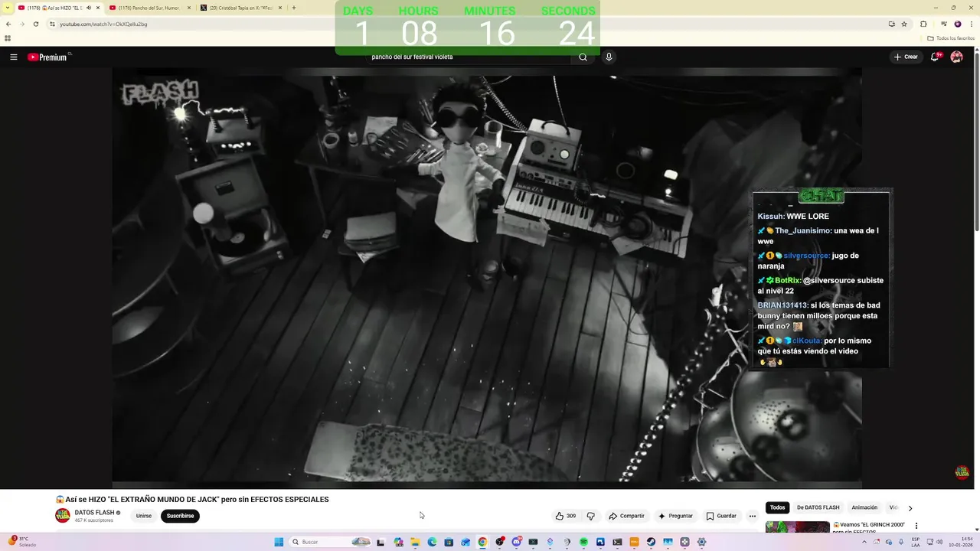Click the address bar URL

(103, 24)
